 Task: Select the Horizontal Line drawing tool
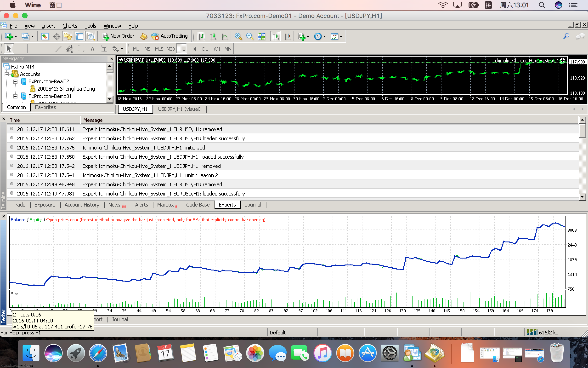coord(47,49)
